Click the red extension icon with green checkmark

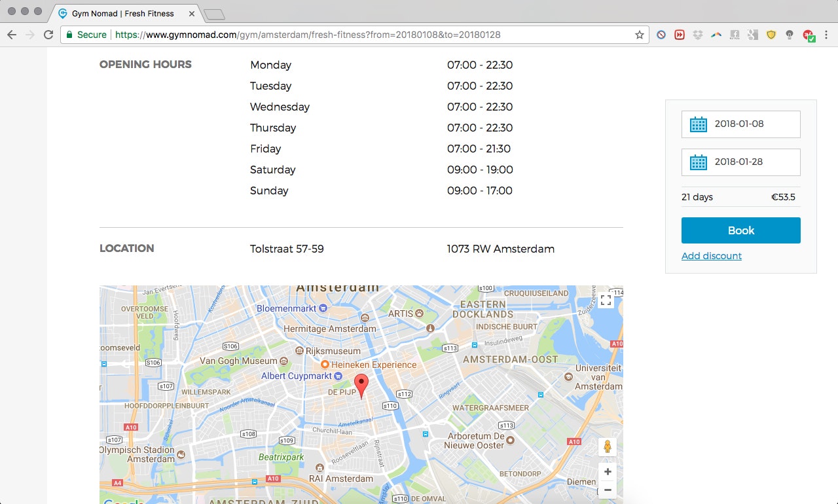tap(809, 35)
